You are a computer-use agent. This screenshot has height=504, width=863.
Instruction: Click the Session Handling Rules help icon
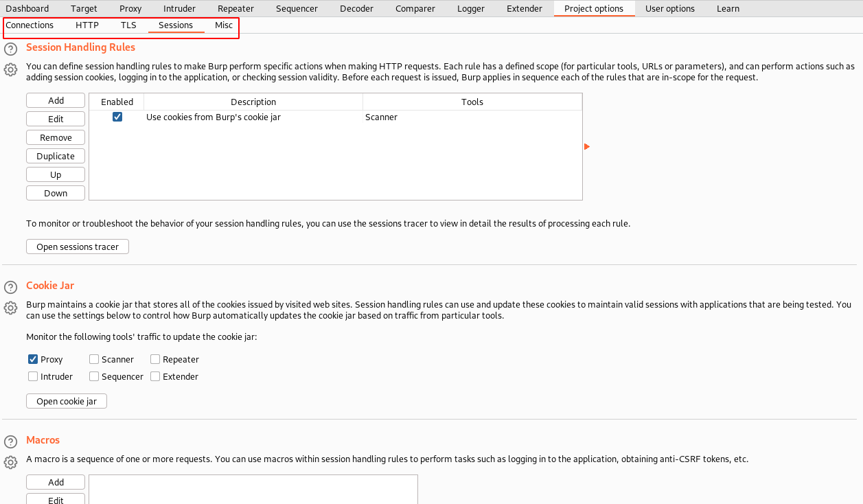pos(10,49)
